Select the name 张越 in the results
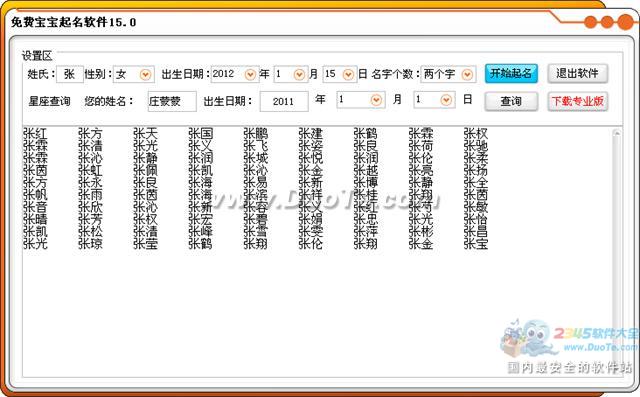 [x=366, y=170]
